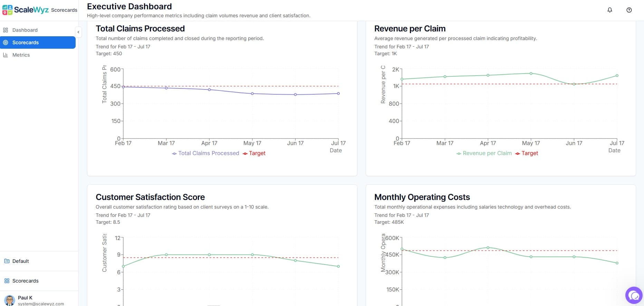Click the ScaleWyz logo icon
The width and height of the screenshot is (644, 306).
tap(7, 10)
